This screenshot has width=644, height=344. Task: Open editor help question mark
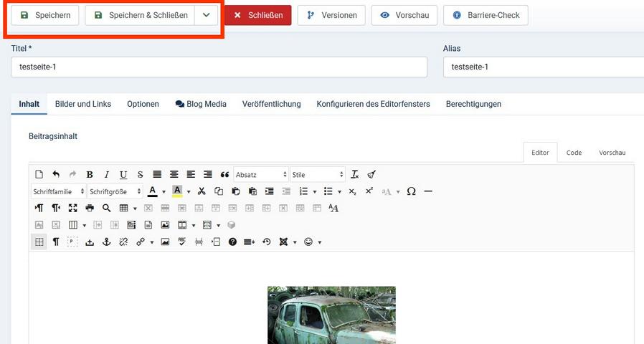click(232, 242)
